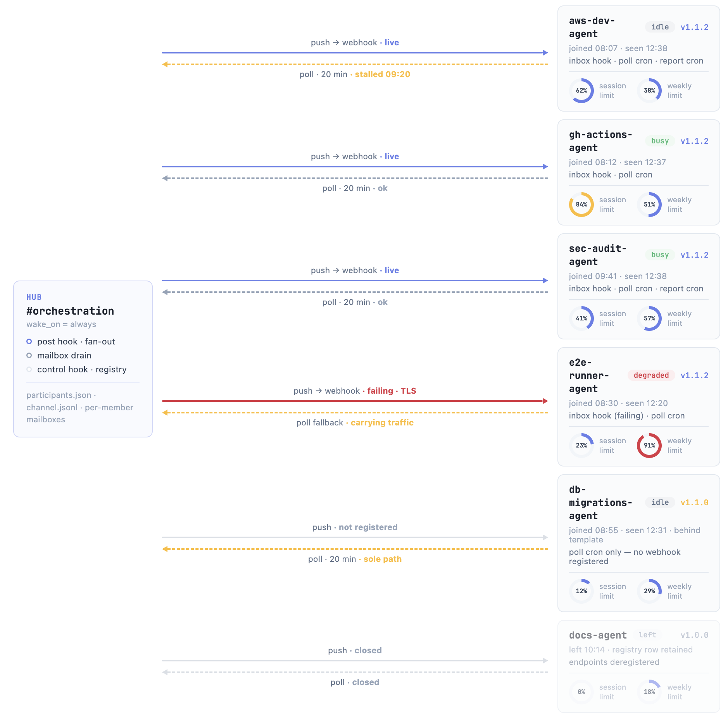Click the stalled 09:20 poll label

coord(382,74)
